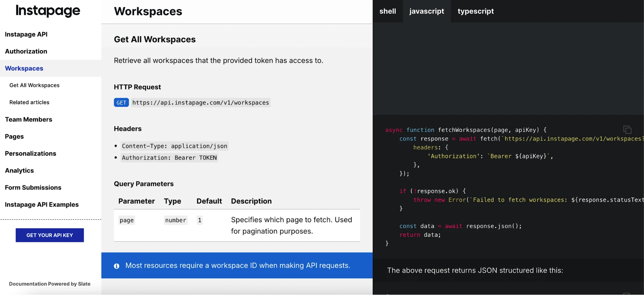This screenshot has width=644, height=295.
Task: Click the Default column header
Action: tap(209, 201)
